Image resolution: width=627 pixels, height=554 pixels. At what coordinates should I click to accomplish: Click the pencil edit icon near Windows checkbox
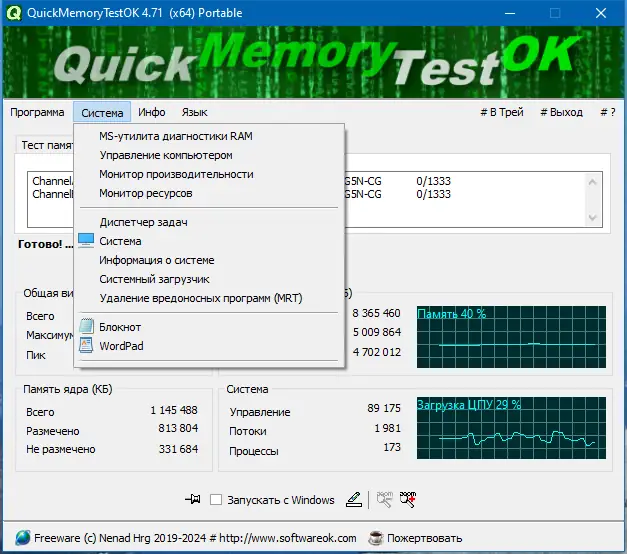[354, 499]
